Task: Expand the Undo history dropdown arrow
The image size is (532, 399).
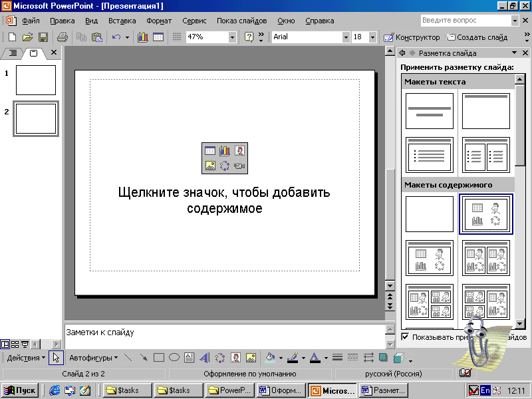Action: (x=127, y=37)
